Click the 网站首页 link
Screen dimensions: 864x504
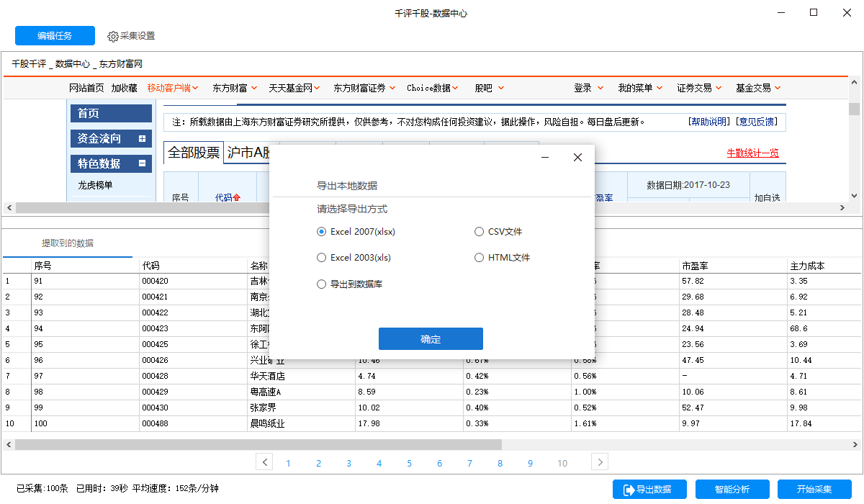(x=86, y=88)
